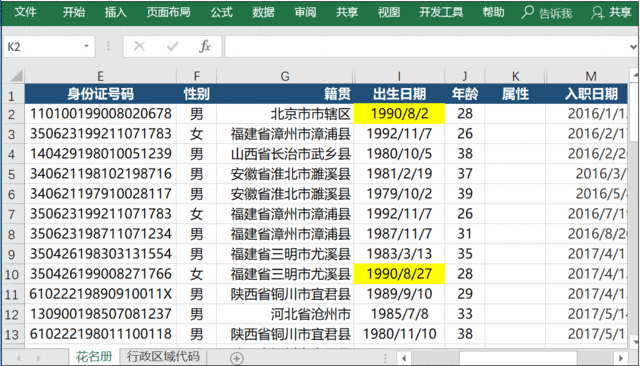The height and width of the screenshot is (366, 640).
Task: Select empty cell K2 under 属性
Action: tap(516, 114)
